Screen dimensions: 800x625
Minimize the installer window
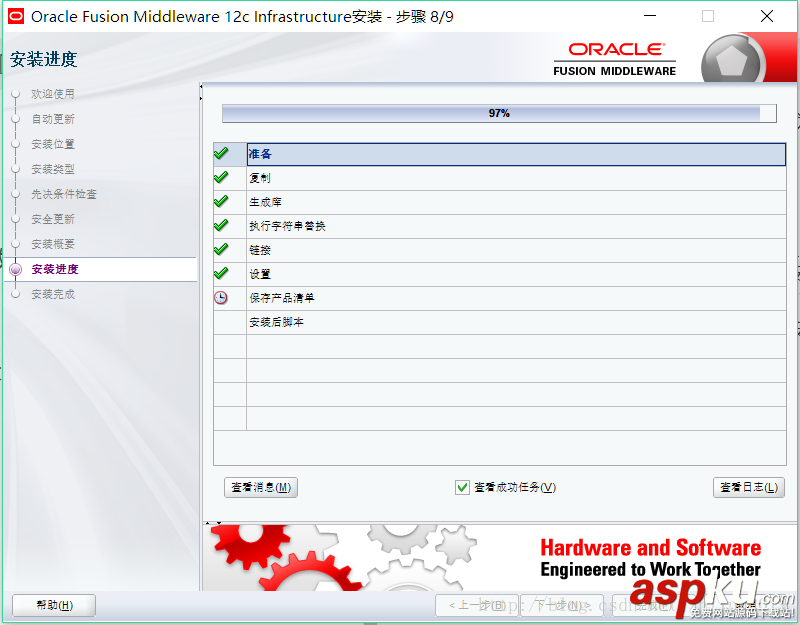[x=650, y=16]
